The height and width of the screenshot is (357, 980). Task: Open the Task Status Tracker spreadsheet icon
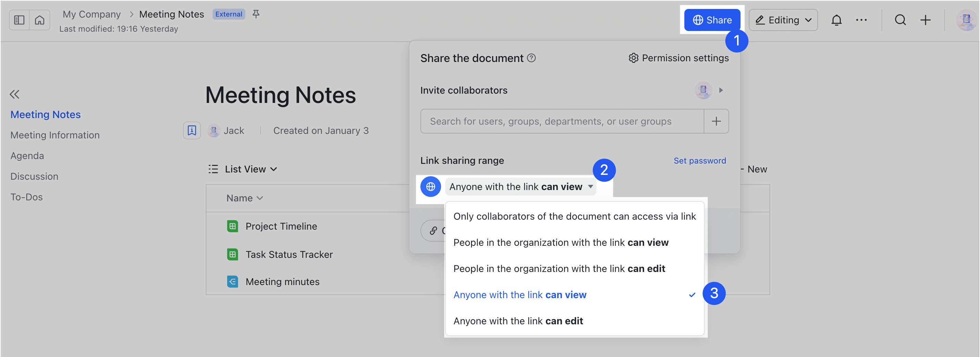pos(233,254)
